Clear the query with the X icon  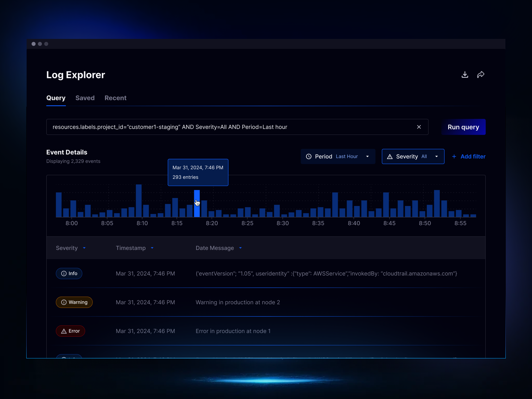[x=419, y=127]
